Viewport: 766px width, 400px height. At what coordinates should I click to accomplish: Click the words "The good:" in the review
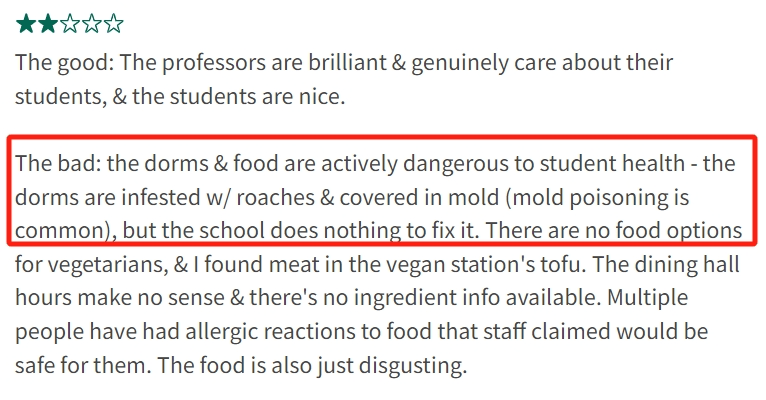58,63
